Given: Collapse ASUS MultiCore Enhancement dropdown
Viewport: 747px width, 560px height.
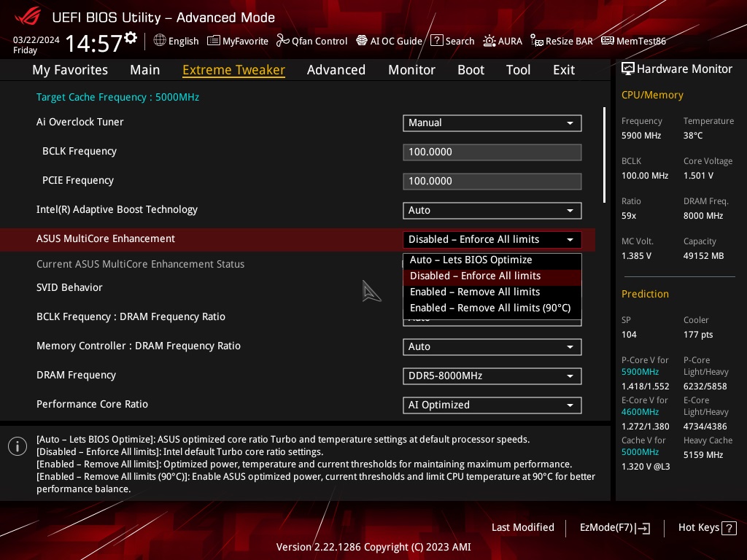Looking at the screenshot, I should [492, 239].
